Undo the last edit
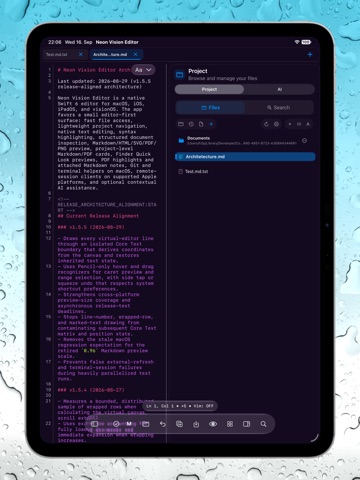This screenshot has width=360, height=480. (x=163, y=424)
